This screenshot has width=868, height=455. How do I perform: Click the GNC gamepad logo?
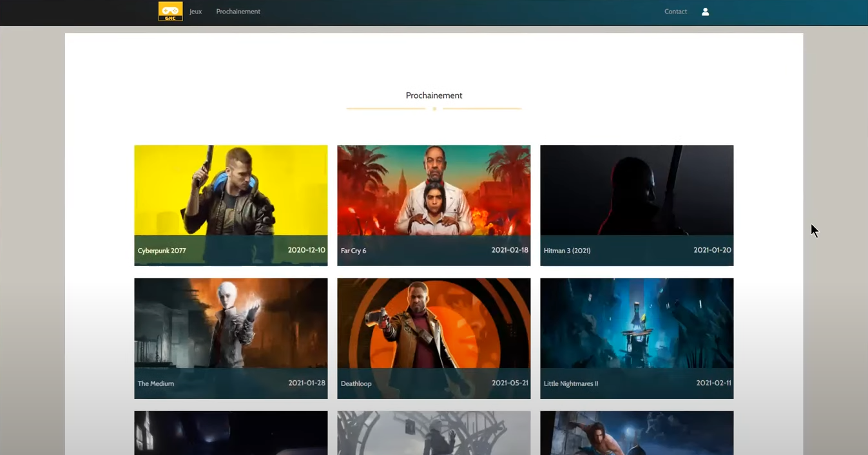coord(170,11)
